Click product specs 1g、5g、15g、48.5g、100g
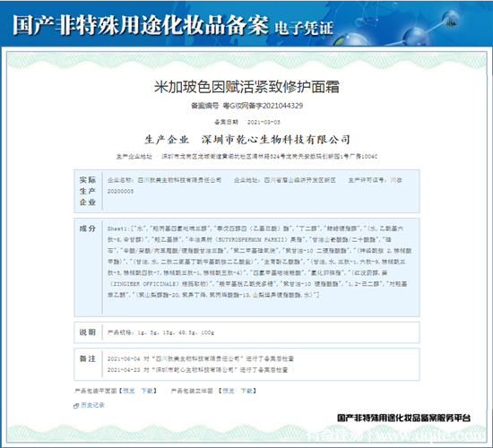This screenshot has width=493, height=448. (176, 332)
